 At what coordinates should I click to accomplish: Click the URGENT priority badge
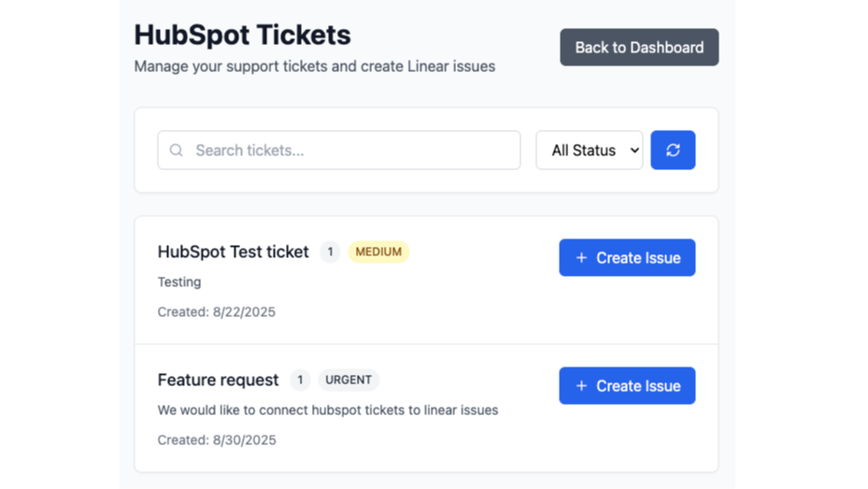tap(349, 380)
